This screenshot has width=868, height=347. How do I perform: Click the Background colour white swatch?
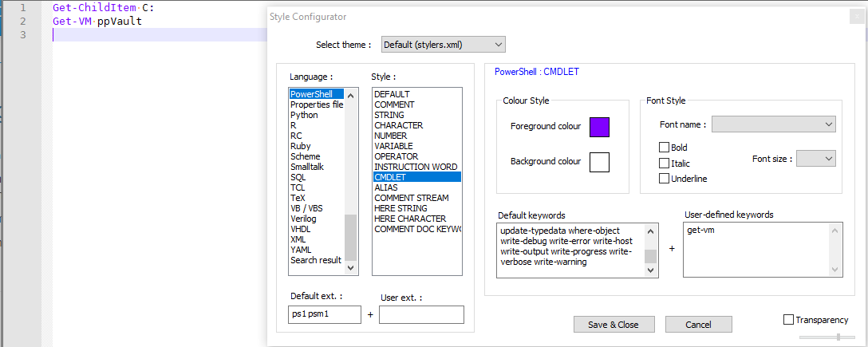point(599,162)
